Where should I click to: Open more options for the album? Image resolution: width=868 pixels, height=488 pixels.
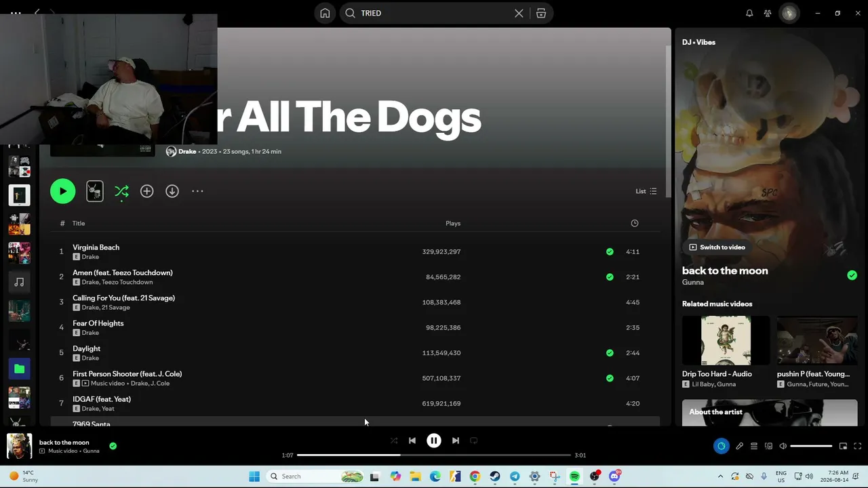point(197,191)
